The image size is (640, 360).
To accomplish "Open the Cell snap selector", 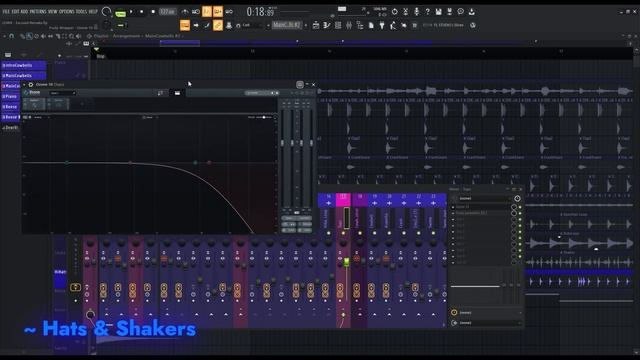I will point(251,25).
